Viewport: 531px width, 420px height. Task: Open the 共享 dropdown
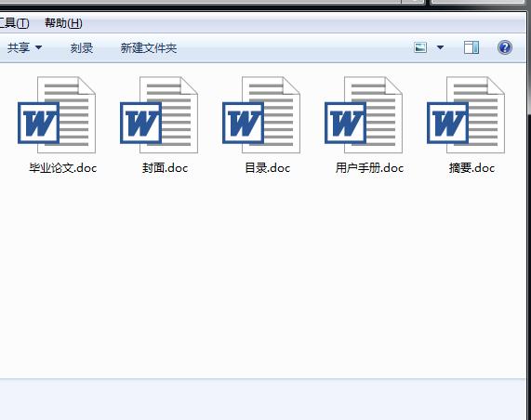click(x=25, y=47)
